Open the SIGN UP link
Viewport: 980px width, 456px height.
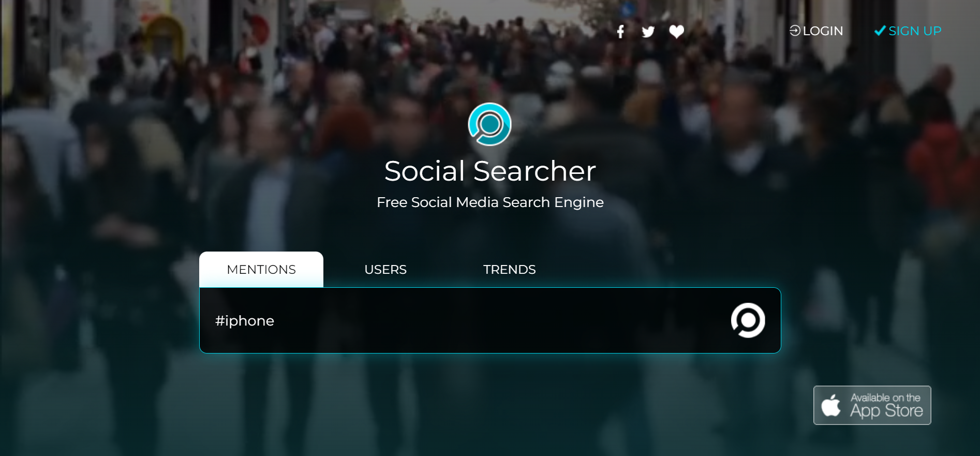click(x=915, y=31)
